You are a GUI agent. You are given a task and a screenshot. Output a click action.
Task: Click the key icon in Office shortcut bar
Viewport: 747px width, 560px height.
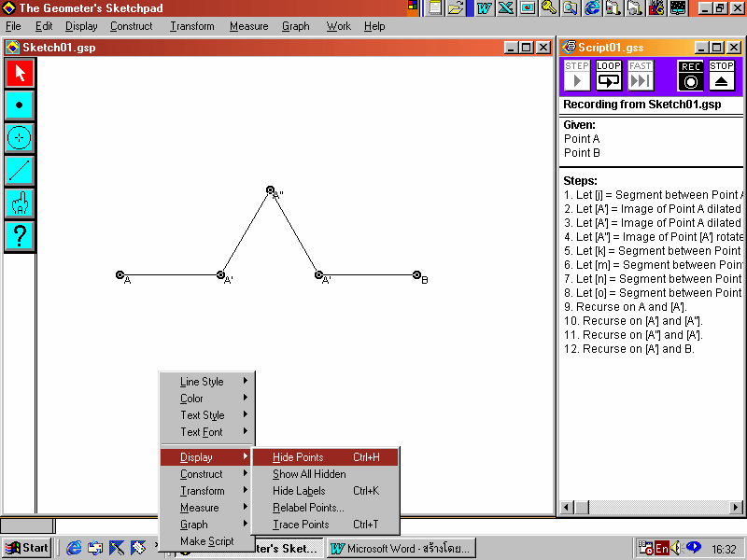point(549,7)
